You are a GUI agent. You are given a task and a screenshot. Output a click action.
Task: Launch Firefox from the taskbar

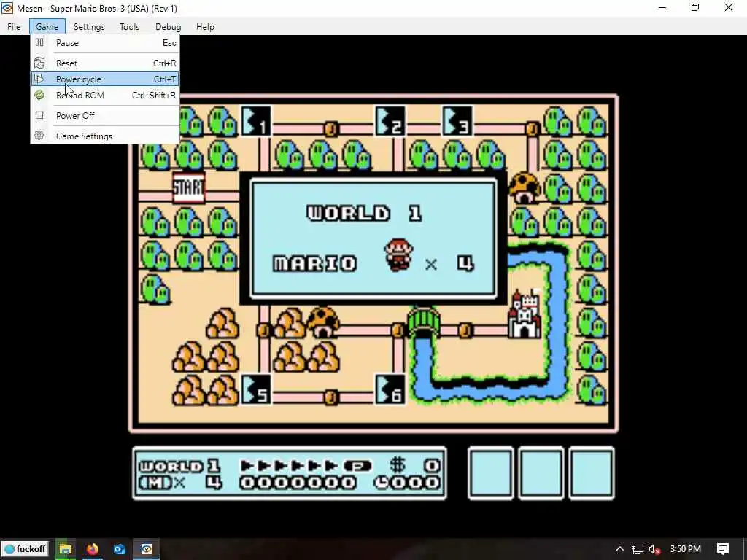click(x=93, y=549)
